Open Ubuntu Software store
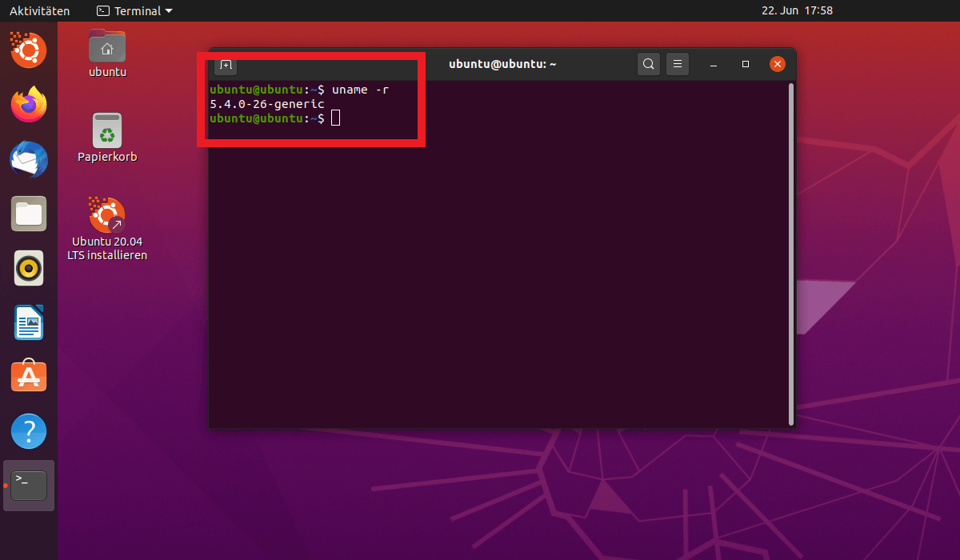This screenshot has width=960, height=560. (x=29, y=377)
